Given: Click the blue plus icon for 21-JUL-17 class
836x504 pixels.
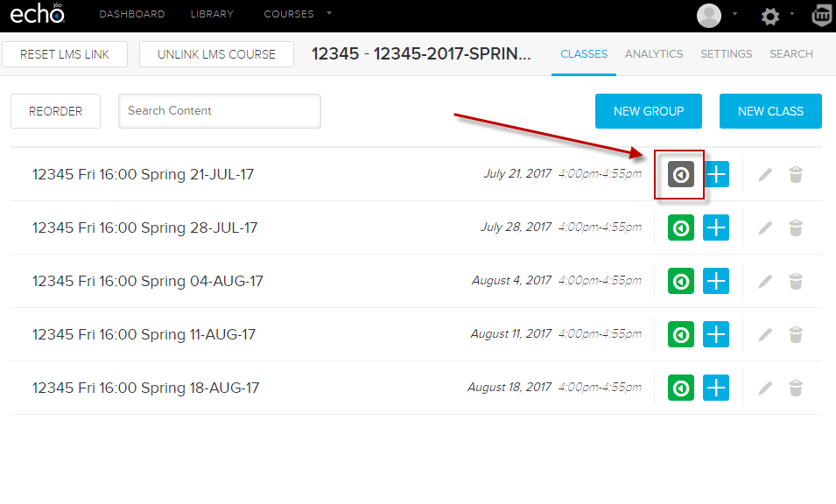Looking at the screenshot, I should [716, 174].
